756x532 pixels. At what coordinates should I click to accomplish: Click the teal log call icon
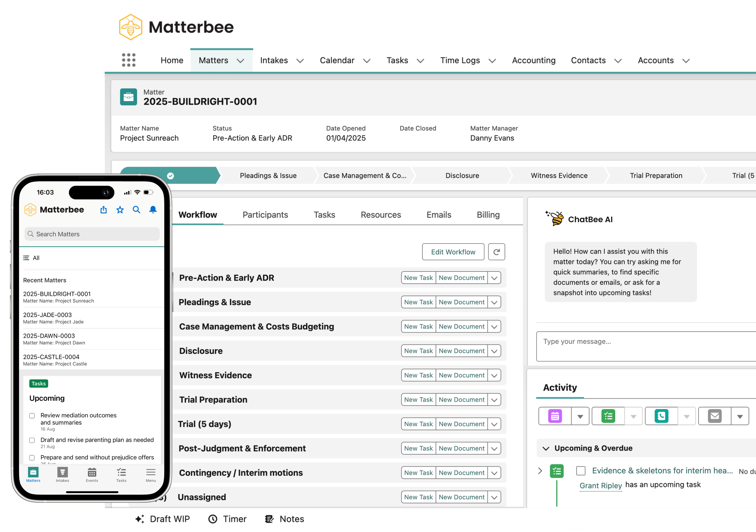point(661,416)
